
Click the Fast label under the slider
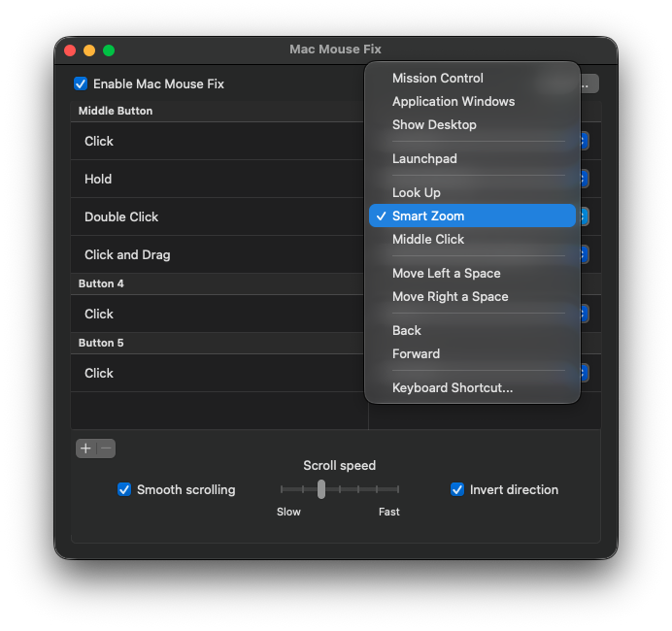point(389,512)
